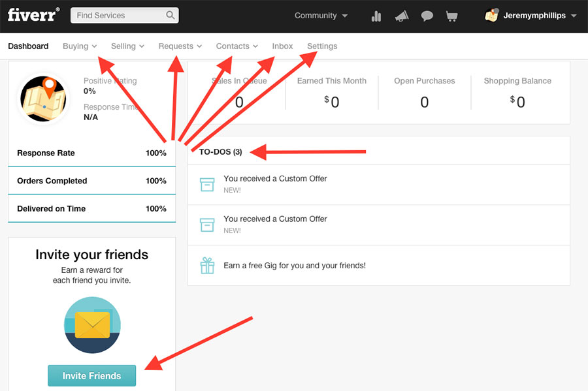Open the Inbox tab
This screenshot has height=391, width=588.
pos(282,46)
